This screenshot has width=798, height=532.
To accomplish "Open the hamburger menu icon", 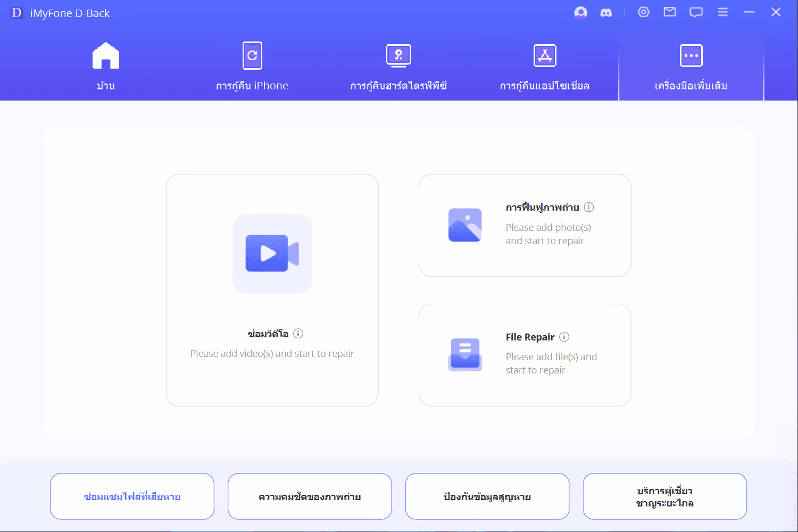I will pyautogui.click(x=722, y=12).
